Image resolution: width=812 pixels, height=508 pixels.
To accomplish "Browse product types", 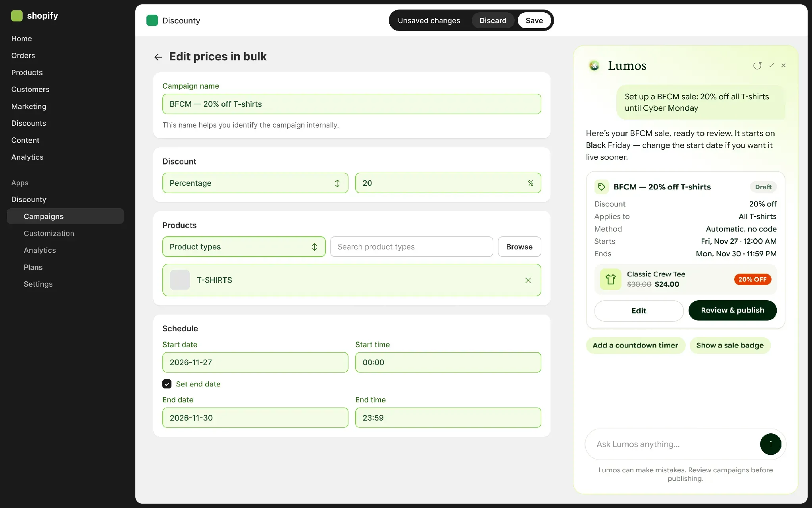I will pyautogui.click(x=519, y=247).
